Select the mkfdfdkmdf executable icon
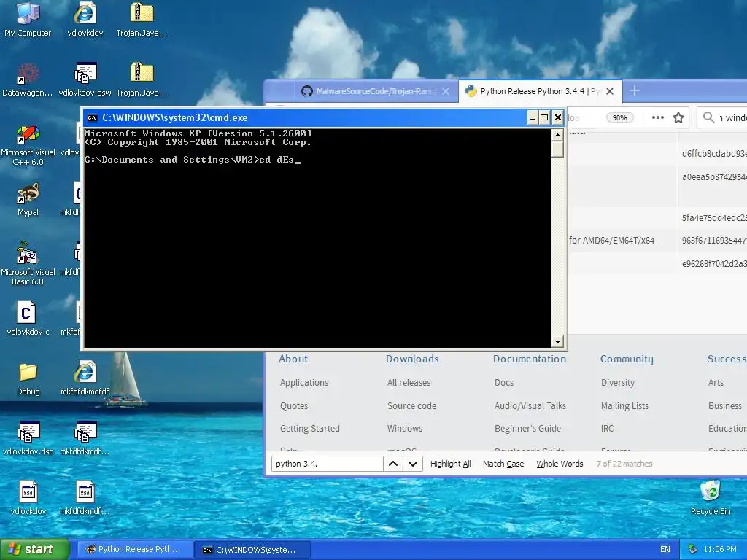 [x=85, y=498]
